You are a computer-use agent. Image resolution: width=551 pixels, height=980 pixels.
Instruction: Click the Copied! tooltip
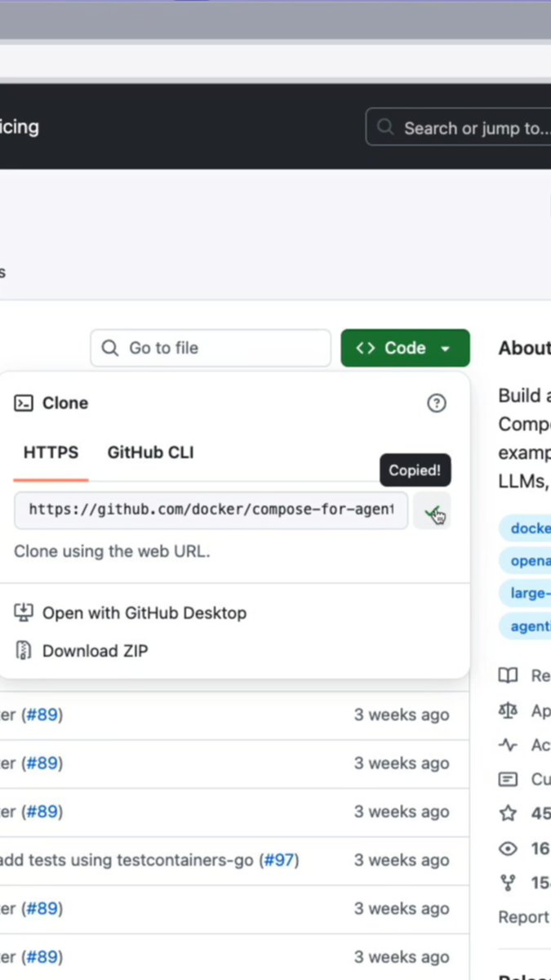coord(415,470)
